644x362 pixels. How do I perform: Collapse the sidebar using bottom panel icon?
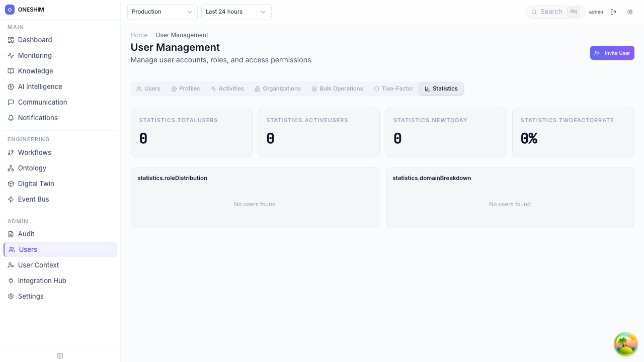click(x=60, y=356)
